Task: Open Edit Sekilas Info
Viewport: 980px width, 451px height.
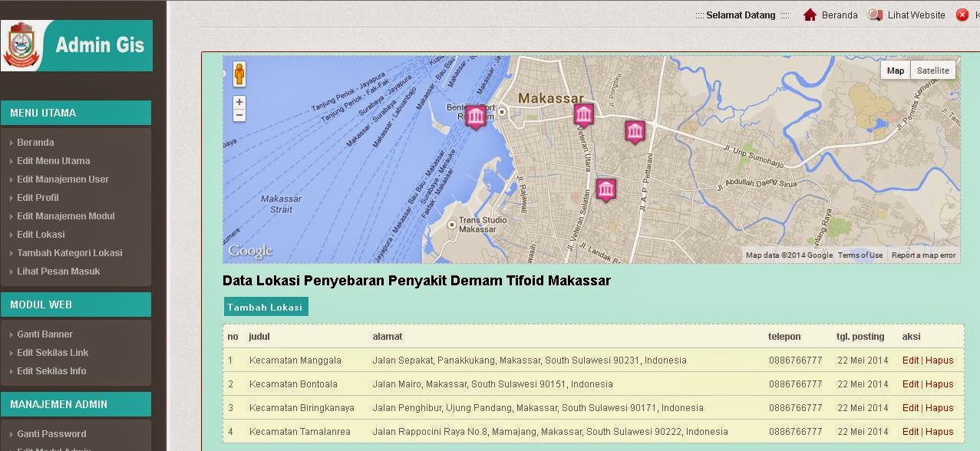Action: tap(51, 371)
